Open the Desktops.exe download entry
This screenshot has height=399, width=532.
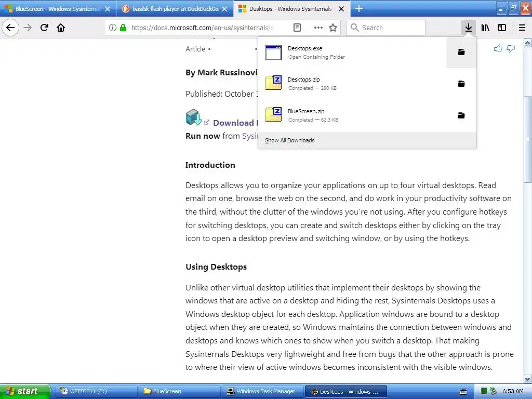[x=352, y=52]
